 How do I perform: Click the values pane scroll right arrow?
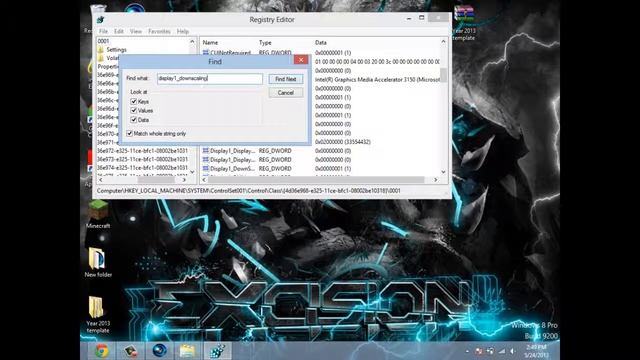click(x=436, y=180)
